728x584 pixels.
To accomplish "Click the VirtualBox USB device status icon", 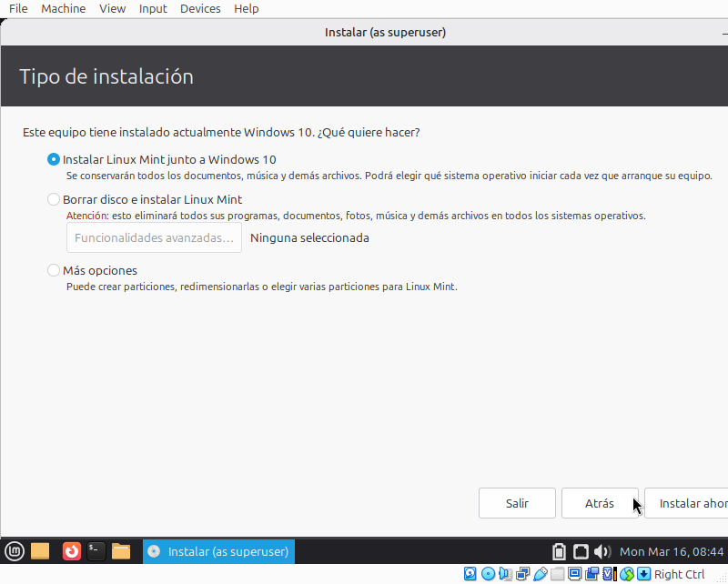I will click(541, 574).
